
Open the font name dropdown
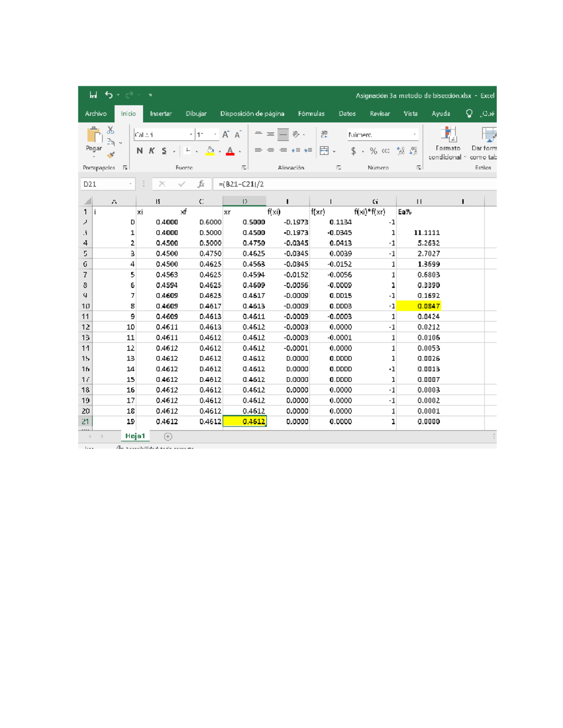191,135
